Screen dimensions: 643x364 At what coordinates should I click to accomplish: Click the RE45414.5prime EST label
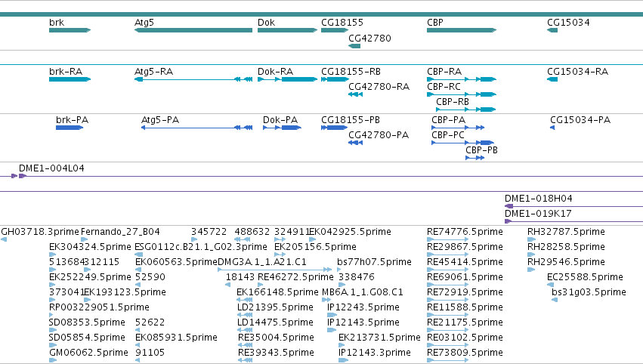[465, 262]
